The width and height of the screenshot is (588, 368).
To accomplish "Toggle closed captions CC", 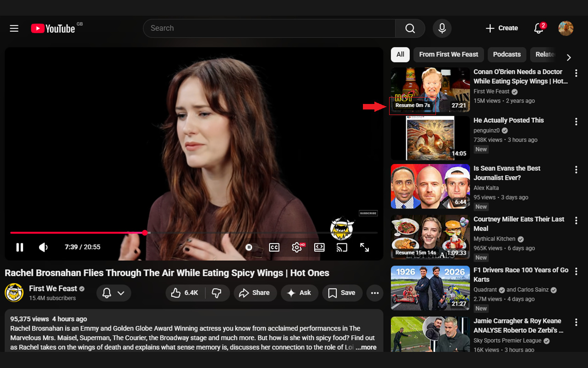I will [x=274, y=247].
